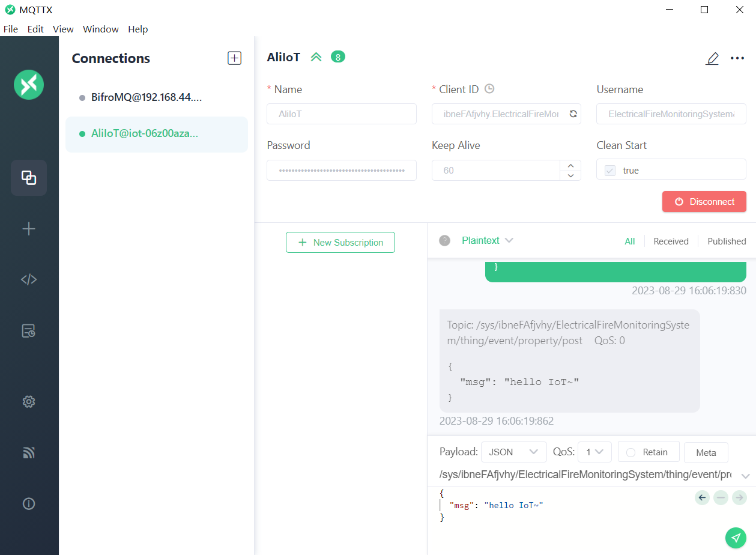756x555 pixels.
Task: Open the Script page code icon
Action: (x=29, y=279)
